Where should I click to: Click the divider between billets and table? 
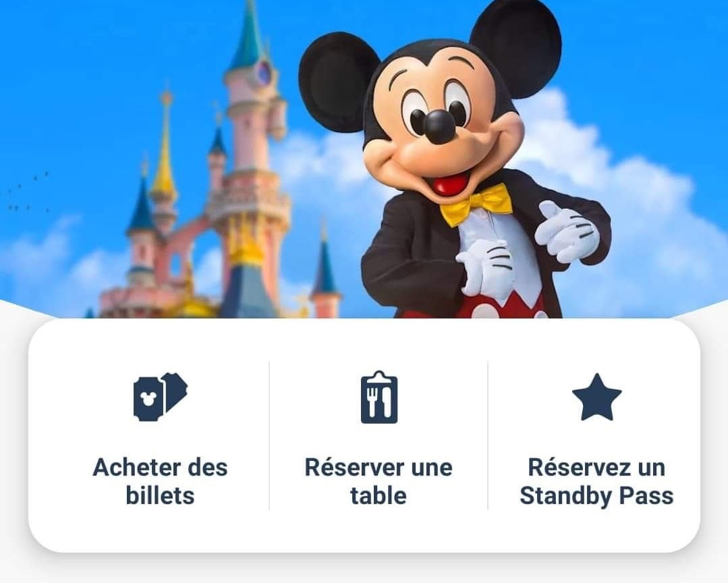(269, 435)
